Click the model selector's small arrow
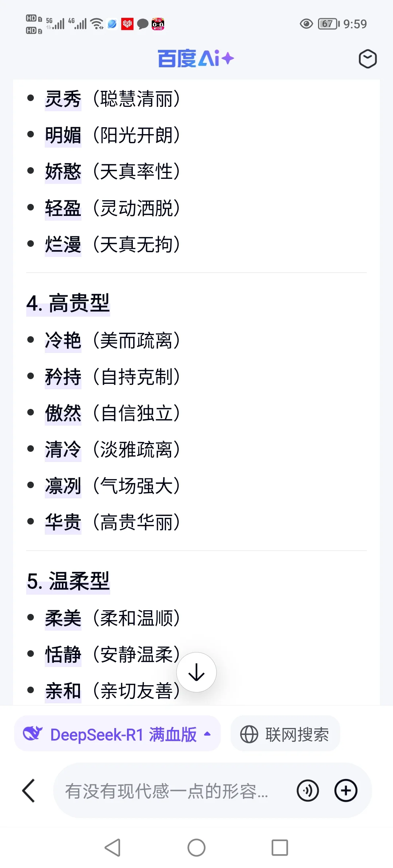Viewport: 393px width, 868px height. pos(207,734)
